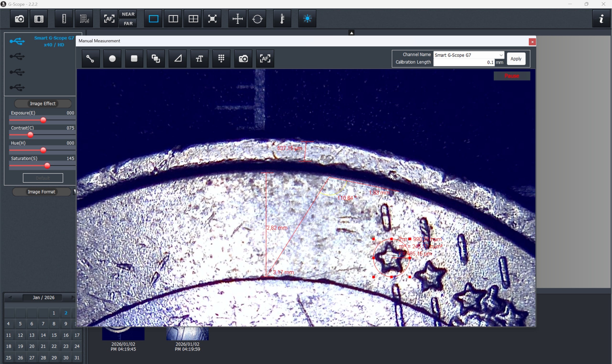Open the Channel Name dropdown
The height and width of the screenshot is (364, 612).
(501, 55)
